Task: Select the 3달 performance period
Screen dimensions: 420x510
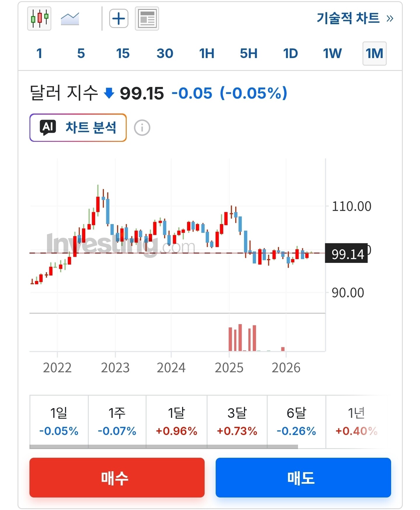Action: tap(237, 421)
